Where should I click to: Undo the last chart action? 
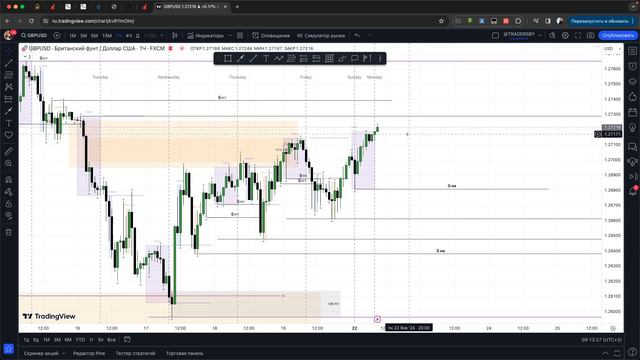pos(357,36)
